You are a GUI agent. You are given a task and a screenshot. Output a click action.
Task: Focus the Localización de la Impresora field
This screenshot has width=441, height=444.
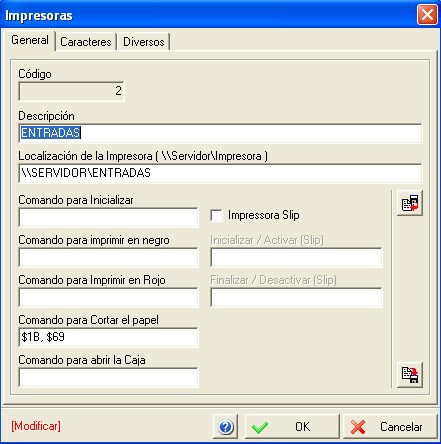220,173
